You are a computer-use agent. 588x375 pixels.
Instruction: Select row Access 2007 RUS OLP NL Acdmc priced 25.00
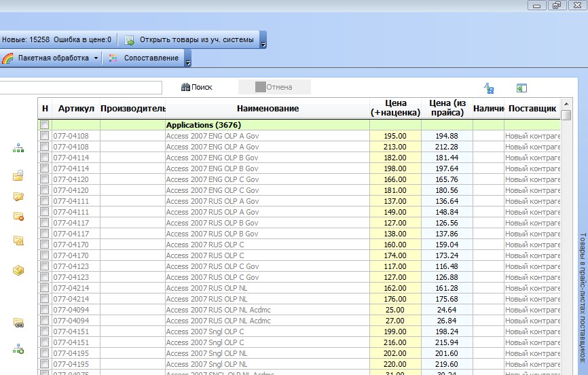tap(299, 310)
